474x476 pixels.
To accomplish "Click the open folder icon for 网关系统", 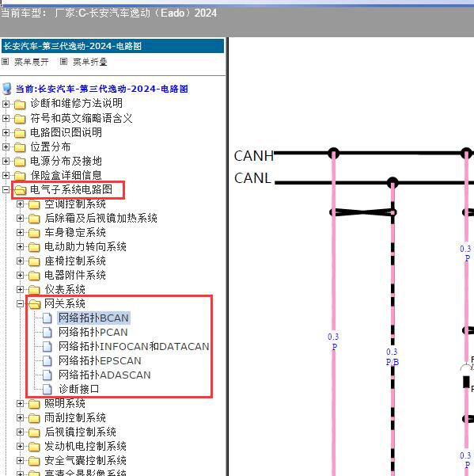I will pos(35,304).
